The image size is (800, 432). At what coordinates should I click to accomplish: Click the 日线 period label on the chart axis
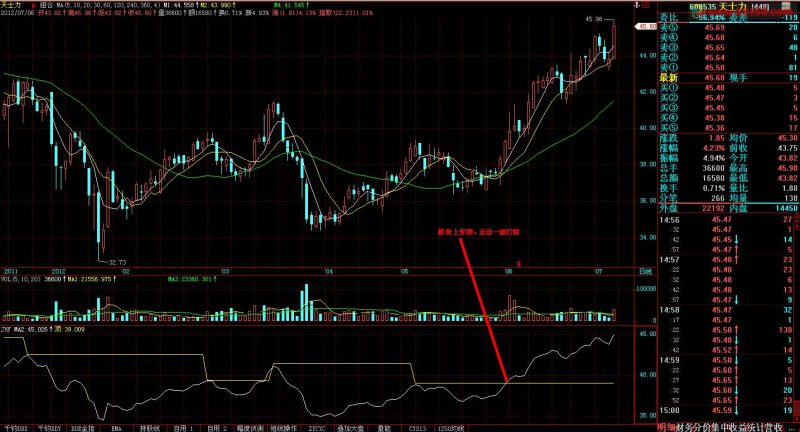(645, 272)
